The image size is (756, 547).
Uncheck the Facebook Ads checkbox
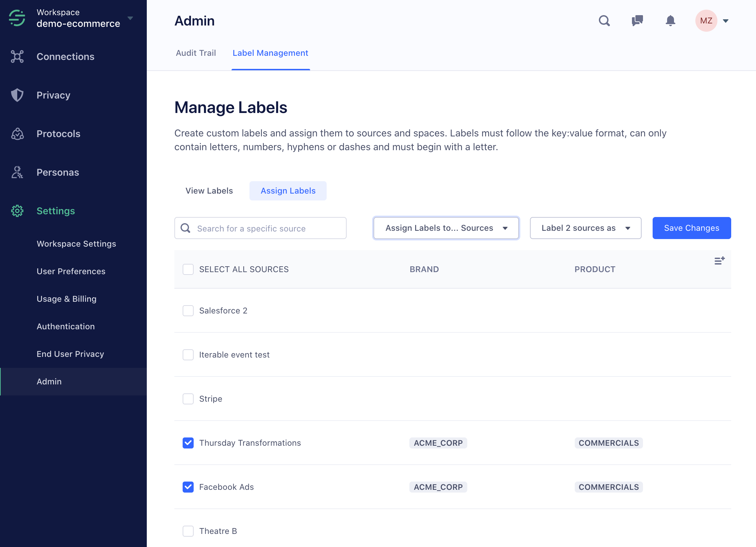tap(188, 487)
